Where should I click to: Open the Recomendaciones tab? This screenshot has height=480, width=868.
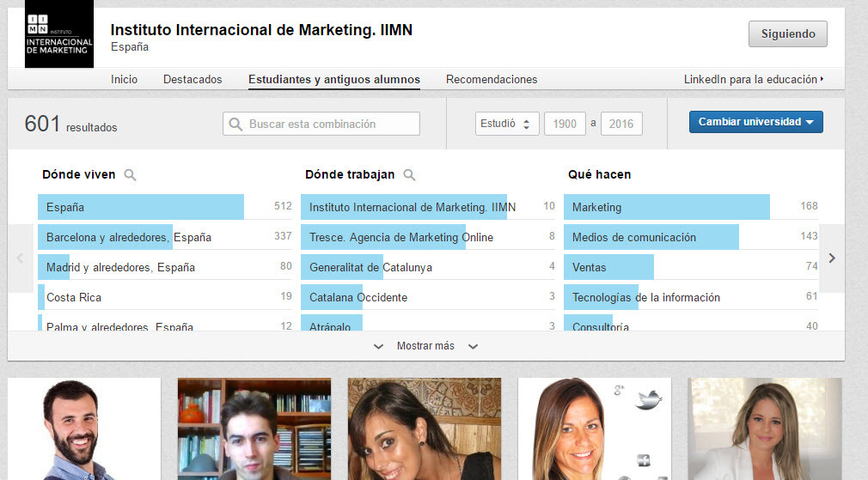[x=492, y=80]
